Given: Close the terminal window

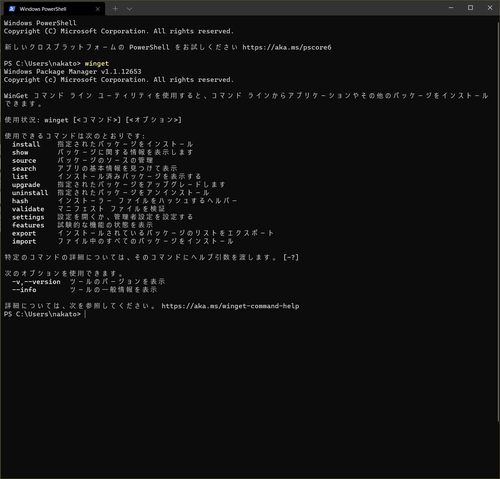Looking at the screenshot, I should (x=490, y=7).
